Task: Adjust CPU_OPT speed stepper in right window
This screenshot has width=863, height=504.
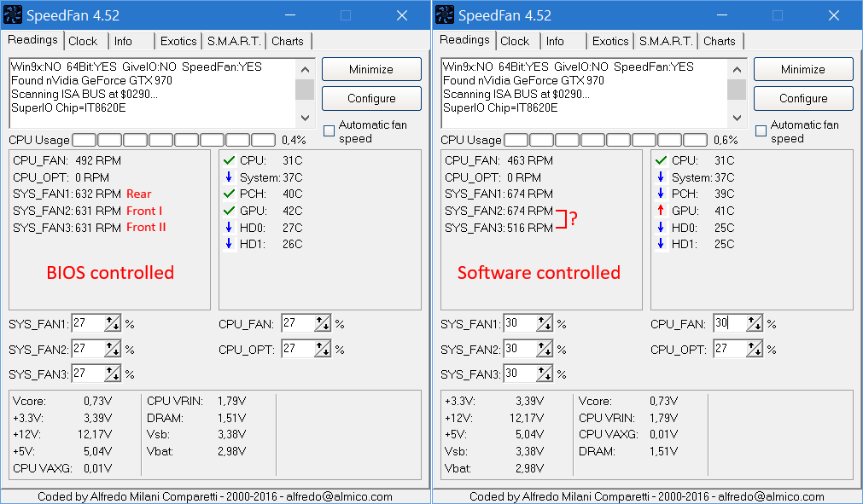Action: coord(755,349)
